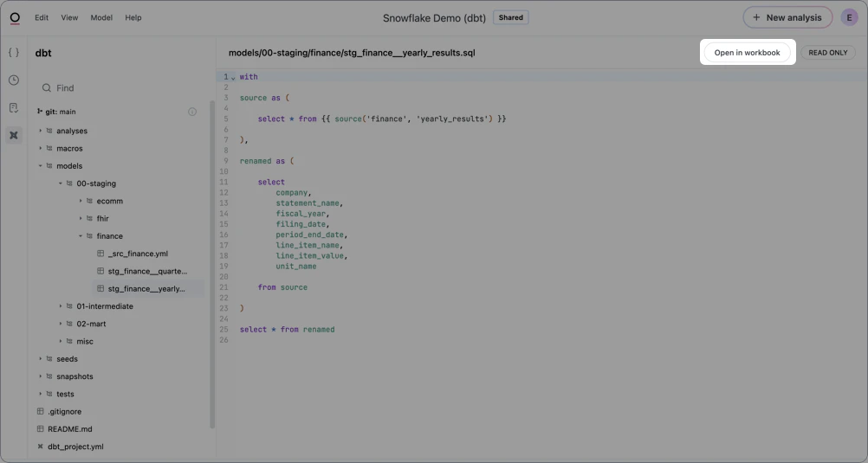This screenshot has width=868, height=463.
Task: Open the README.md file
Action: pyautogui.click(x=70, y=428)
